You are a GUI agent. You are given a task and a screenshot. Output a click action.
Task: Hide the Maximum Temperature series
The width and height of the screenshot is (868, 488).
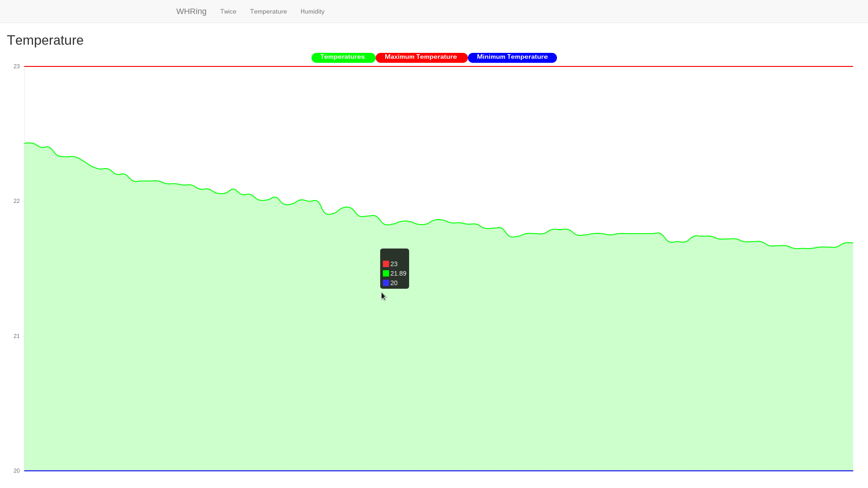point(421,57)
